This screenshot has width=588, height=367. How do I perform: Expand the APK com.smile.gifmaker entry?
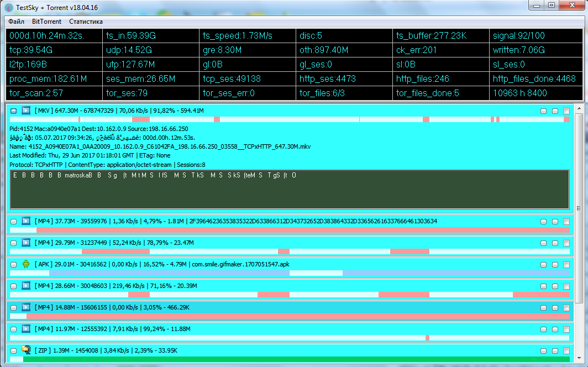tap(14, 265)
